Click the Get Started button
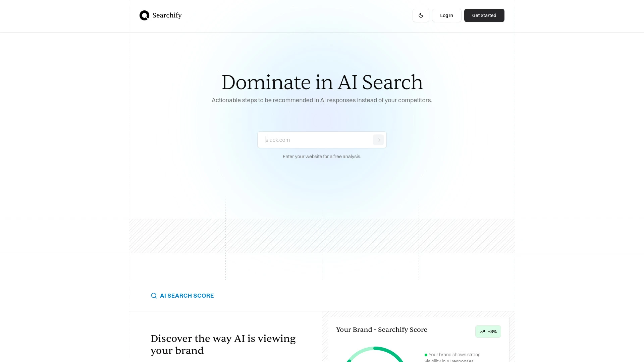 click(x=484, y=15)
